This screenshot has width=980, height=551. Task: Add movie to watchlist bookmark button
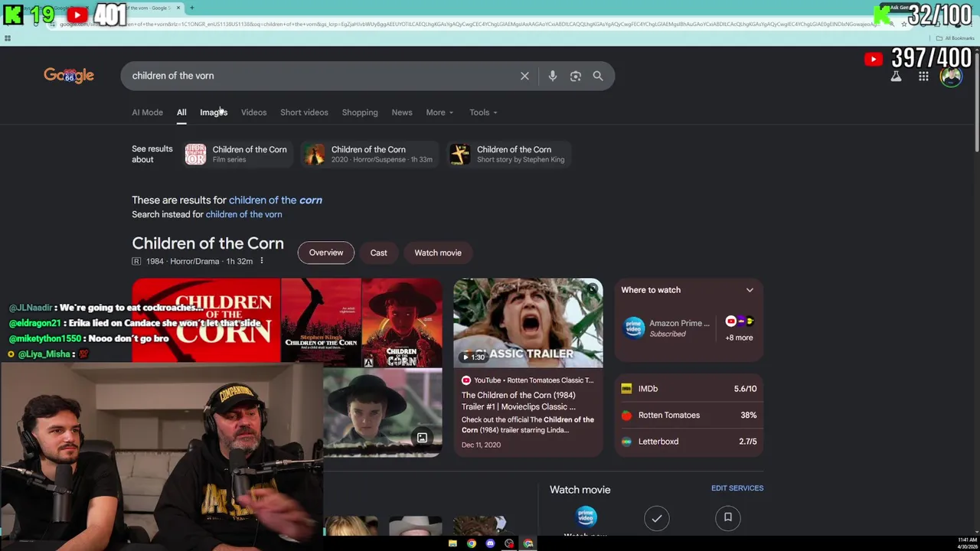click(728, 518)
